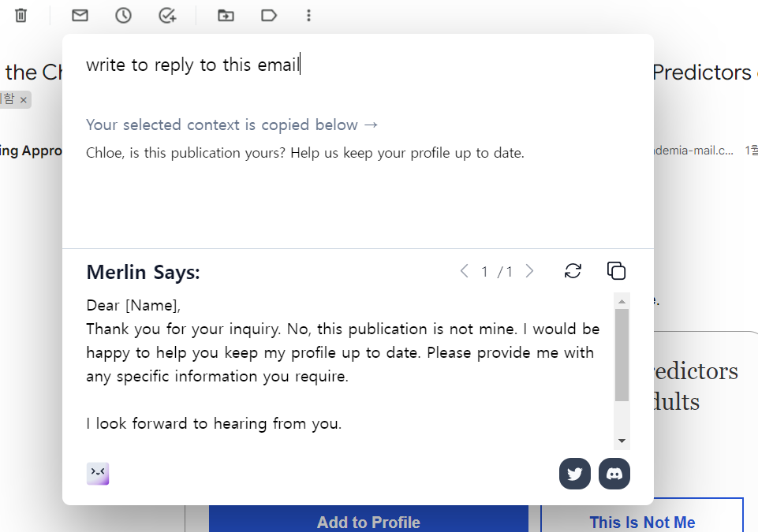The image size is (758, 532).
Task: Add email to Tasks icon
Action: (167, 16)
